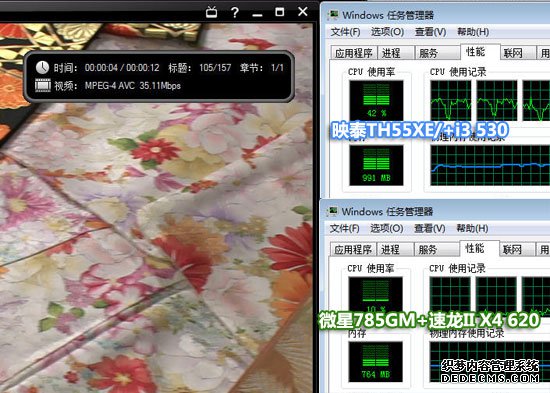Click the 991 MB memory meter
This screenshot has height=393, width=550.
pos(376,165)
